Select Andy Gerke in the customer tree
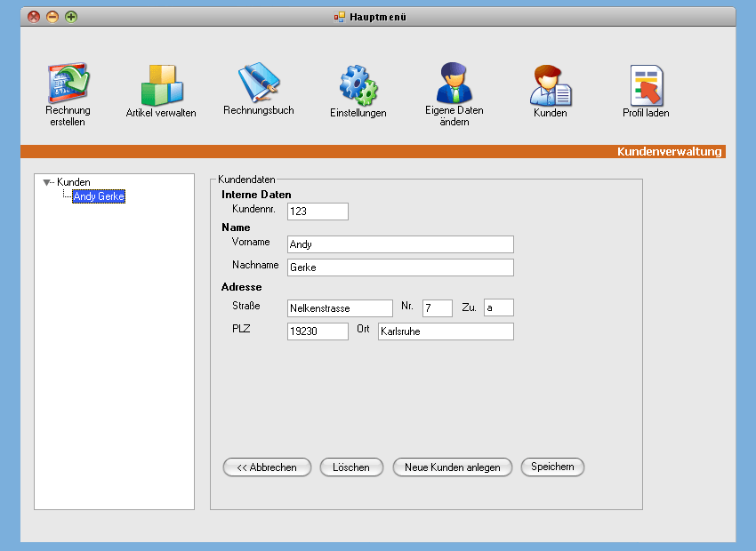The width and height of the screenshot is (756, 551). click(99, 196)
